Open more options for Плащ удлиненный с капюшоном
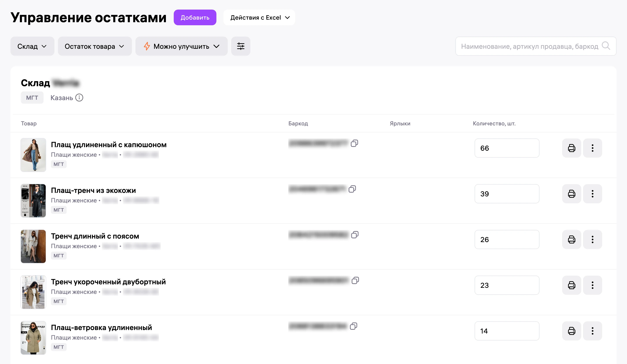The height and width of the screenshot is (364, 627). pos(592,148)
